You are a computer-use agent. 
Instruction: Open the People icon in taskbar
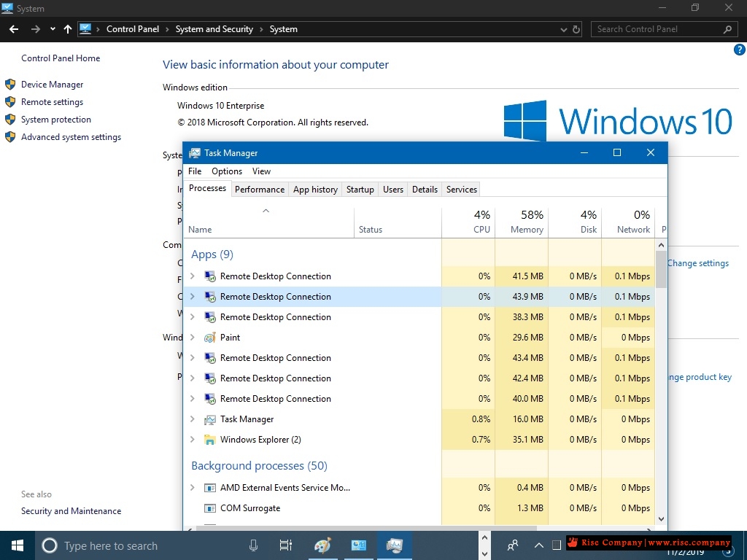(x=513, y=545)
